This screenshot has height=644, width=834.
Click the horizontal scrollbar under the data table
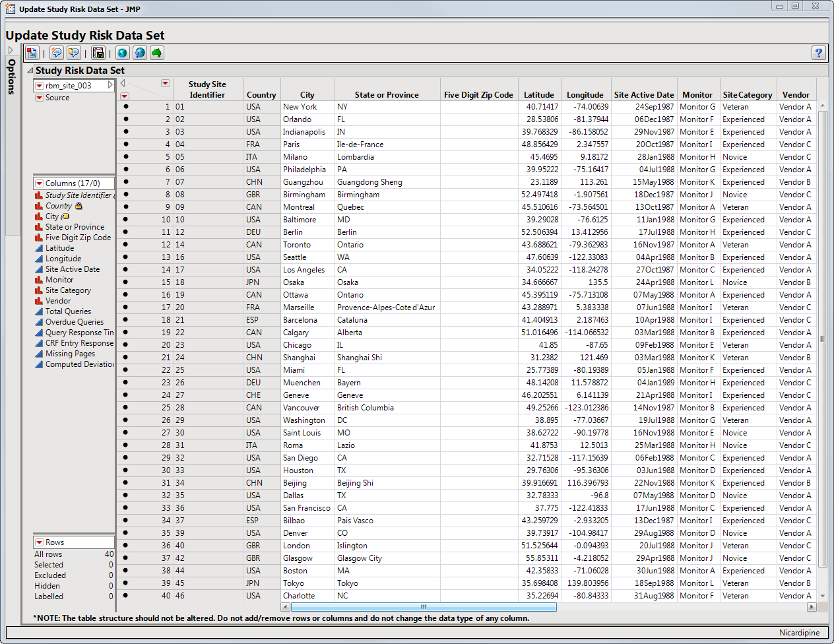423,607
